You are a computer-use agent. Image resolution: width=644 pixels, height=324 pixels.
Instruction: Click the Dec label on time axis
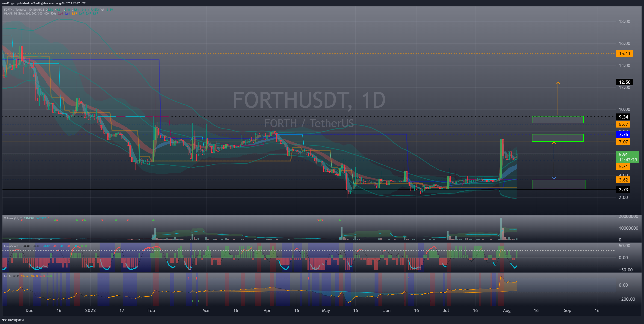point(29,310)
